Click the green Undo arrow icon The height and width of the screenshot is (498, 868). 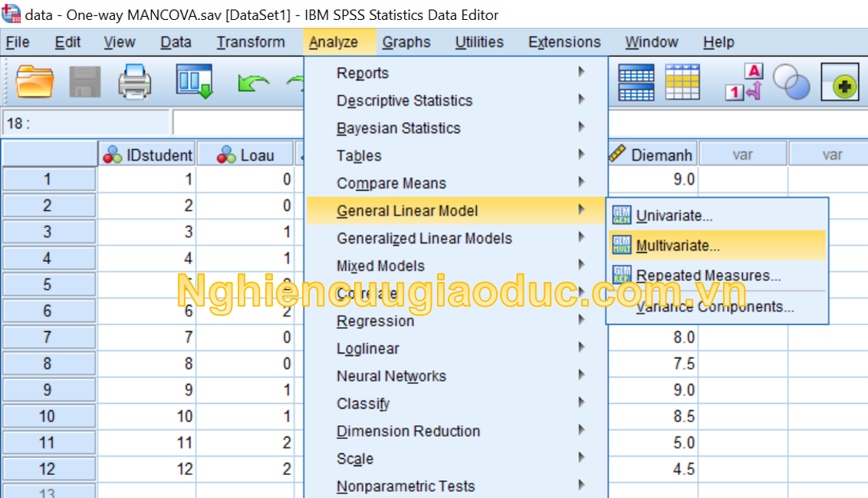(x=252, y=82)
